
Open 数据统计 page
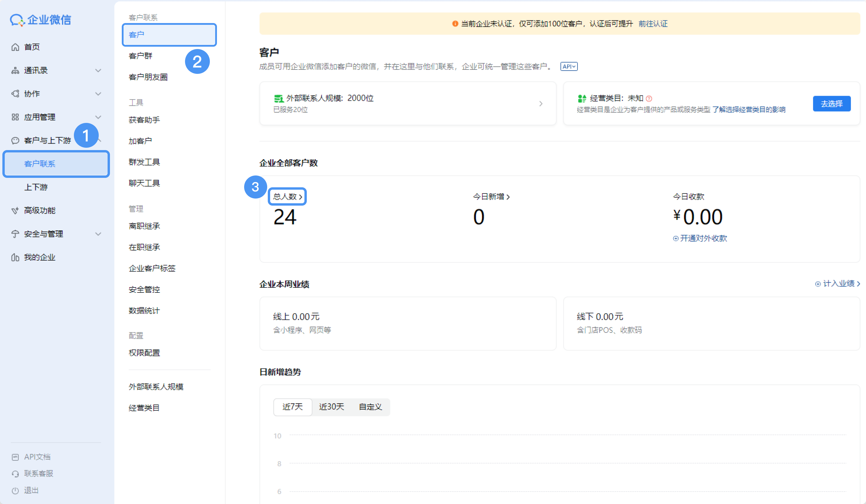point(144,310)
